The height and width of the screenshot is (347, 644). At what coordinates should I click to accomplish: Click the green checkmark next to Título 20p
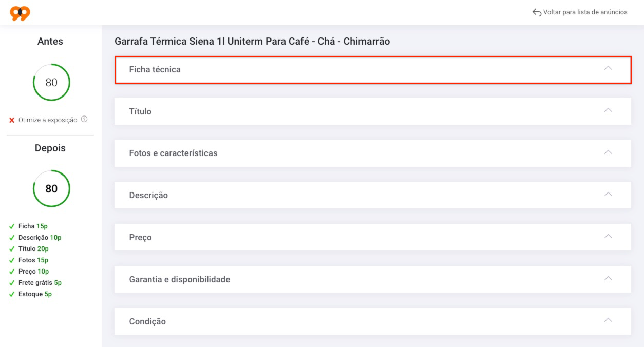tap(12, 249)
